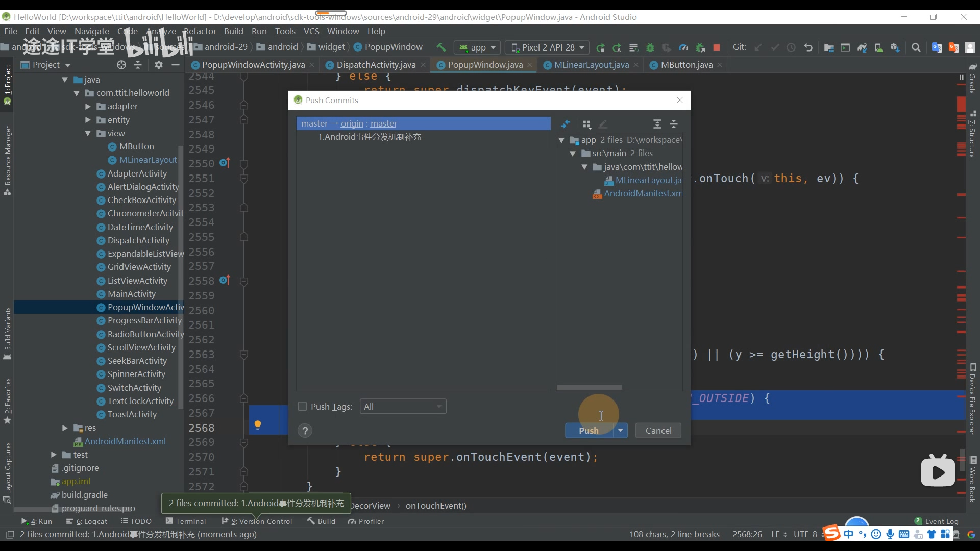
Task: Open the Push button dropdown arrow
Action: coord(620,430)
